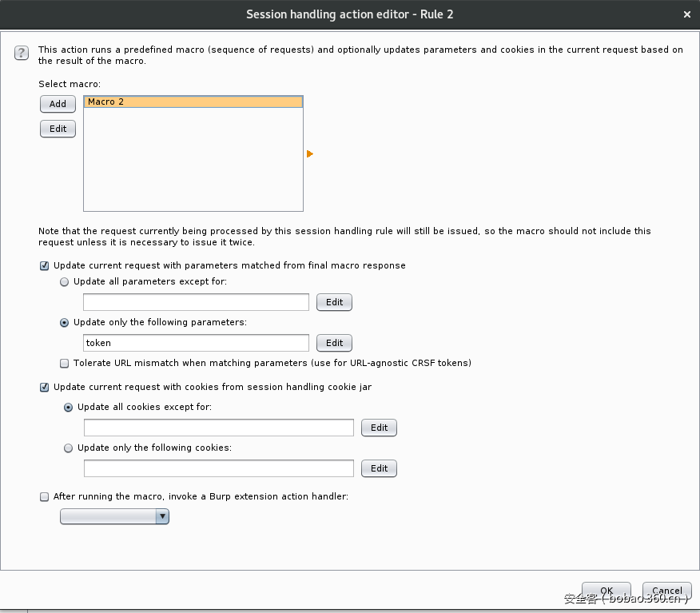Screen dimensions: 700x613
Task: Enable invoke Burp extension action handler checkbox
Action: tap(45, 496)
